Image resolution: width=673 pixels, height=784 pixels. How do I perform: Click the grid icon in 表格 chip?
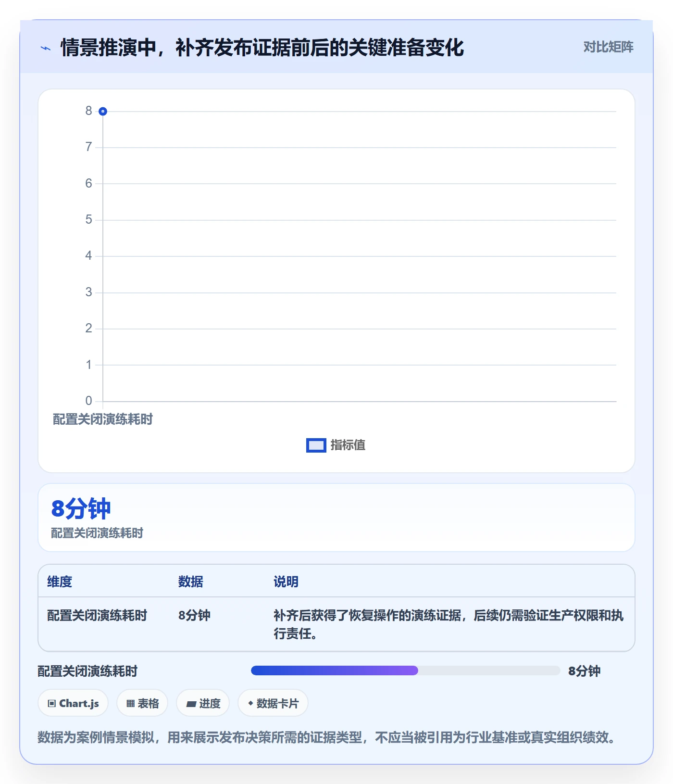point(130,704)
